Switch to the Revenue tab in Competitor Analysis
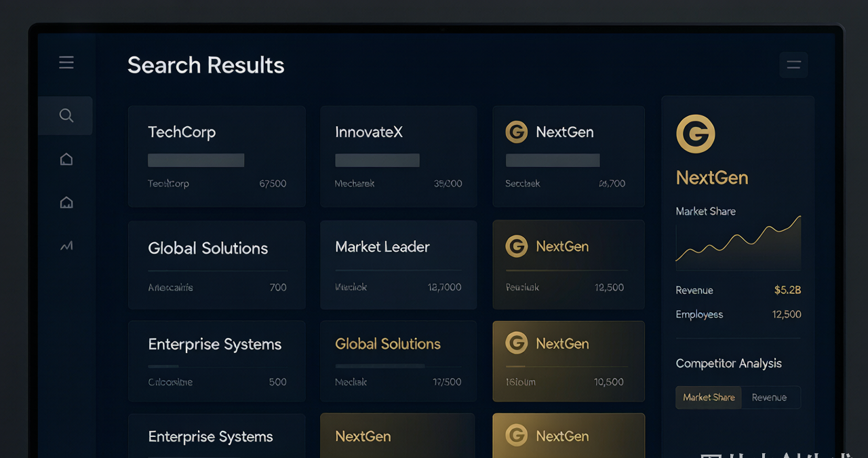868x458 pixels. [x=769, y=398]
